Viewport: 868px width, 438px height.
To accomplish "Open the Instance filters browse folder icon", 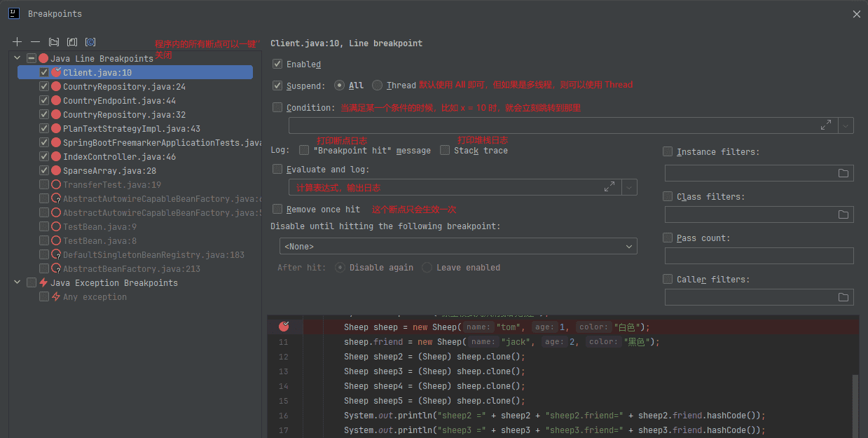I will pos(843,173).
